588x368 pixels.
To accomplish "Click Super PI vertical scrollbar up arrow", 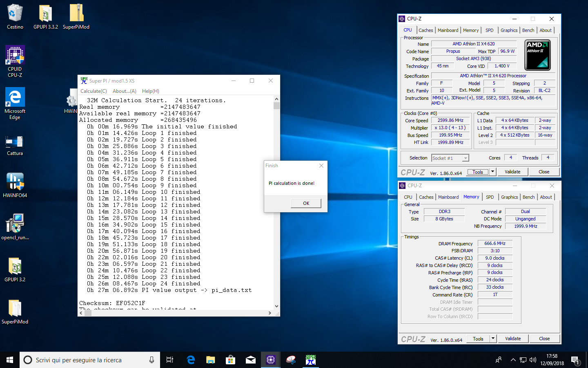I will tap(276, 99).
